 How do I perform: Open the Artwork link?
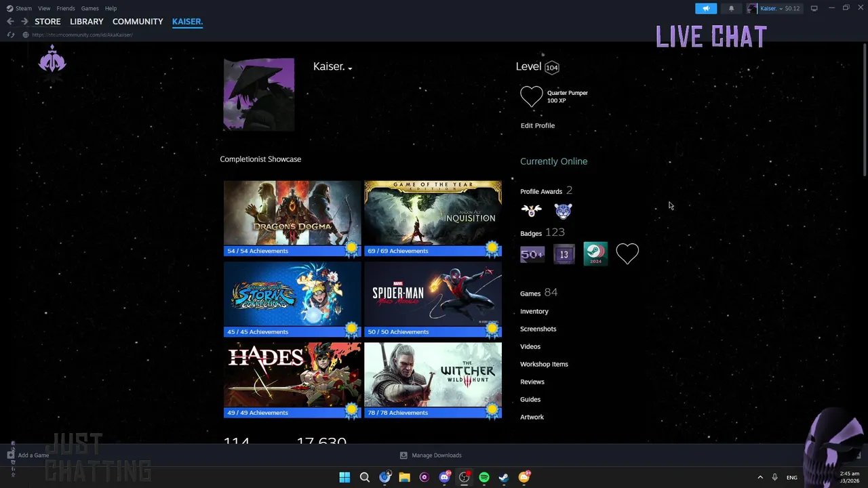pos(532,417)
